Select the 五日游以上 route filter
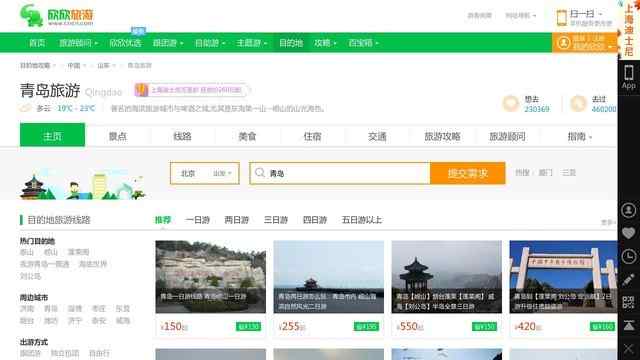Screen dimensions: 640x360 pyautogui.click(x=362, y=220)
